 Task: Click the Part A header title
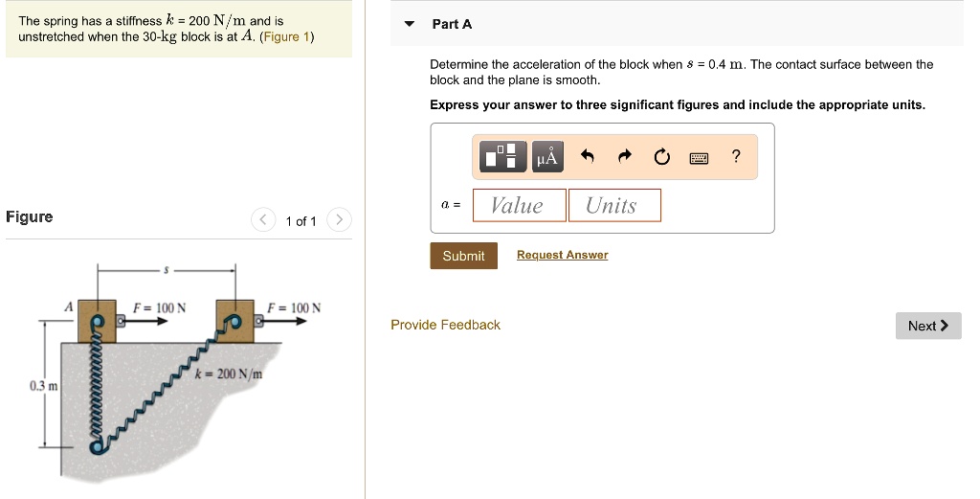tap(452, 24)
